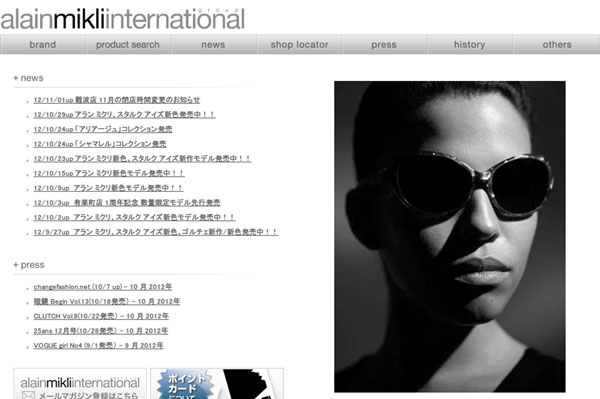
Task: Click the sunglasses model photo
Action: pos(450,236)
